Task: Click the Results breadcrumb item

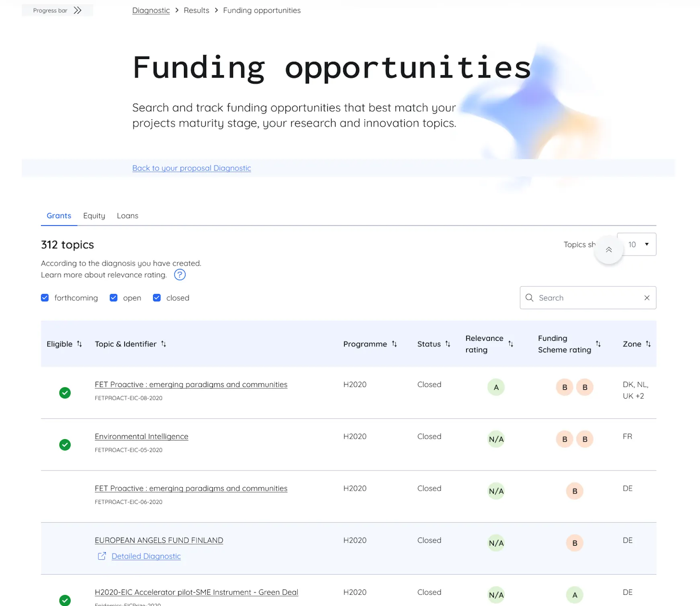Action: 196,10
